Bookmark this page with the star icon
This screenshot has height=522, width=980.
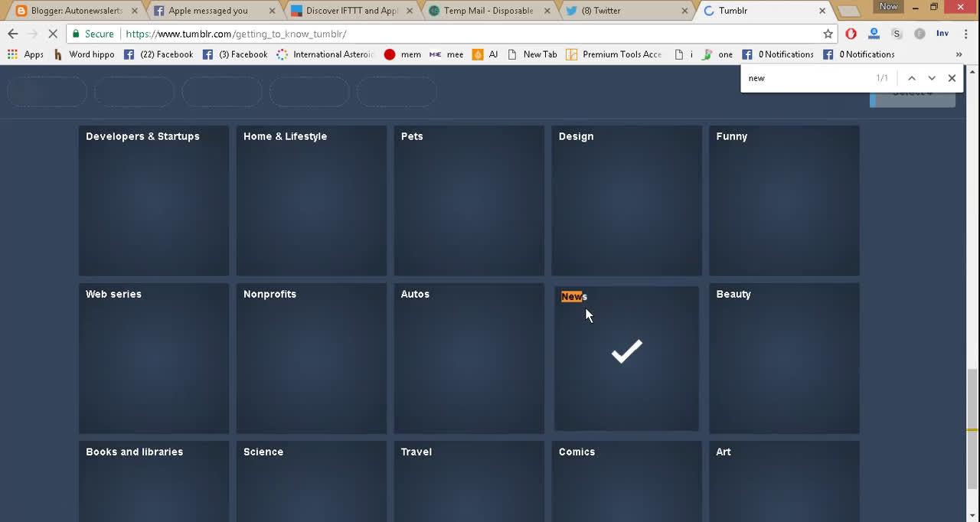coord(828,34)
